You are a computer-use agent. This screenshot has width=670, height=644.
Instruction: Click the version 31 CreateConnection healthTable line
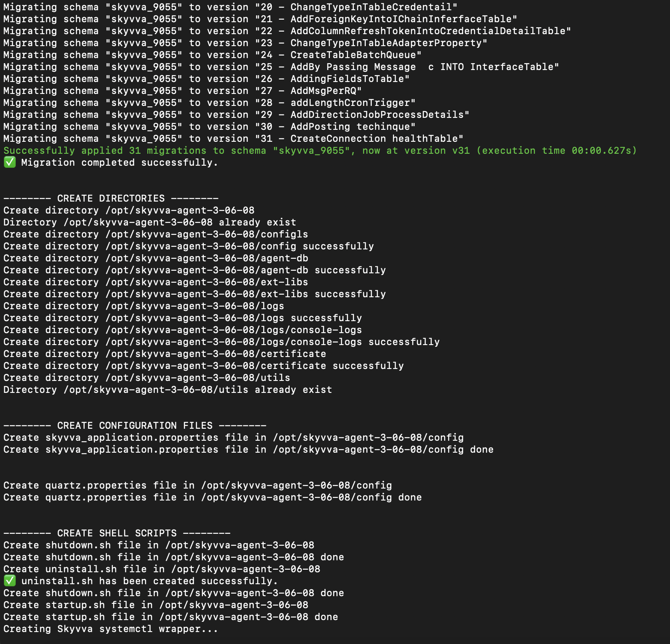coord(234,138)
